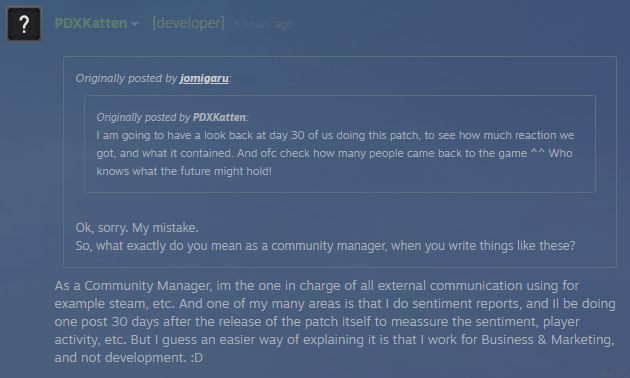Click 'Who knows what the future might hold!' line
Viewport: 630px width, 378px height.
[x=184, y=171]
